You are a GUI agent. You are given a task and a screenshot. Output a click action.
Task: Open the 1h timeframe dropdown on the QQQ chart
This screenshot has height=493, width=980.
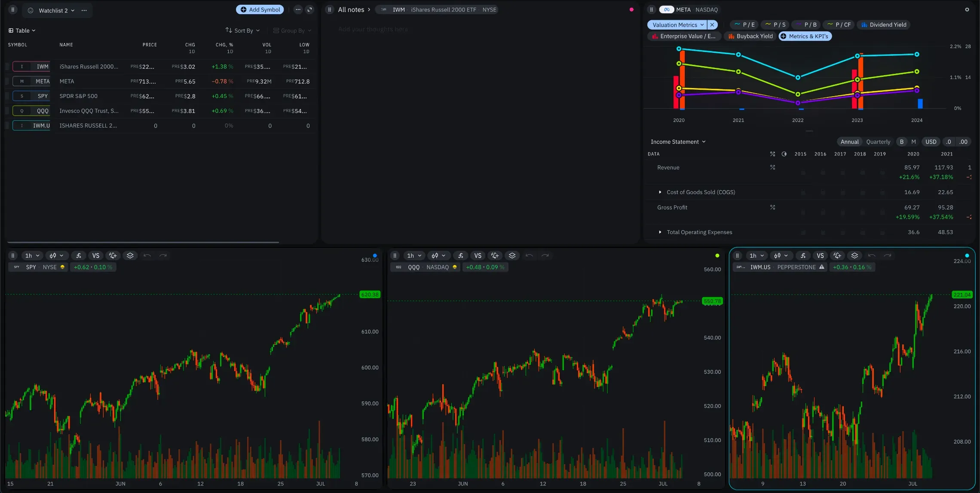414,256
